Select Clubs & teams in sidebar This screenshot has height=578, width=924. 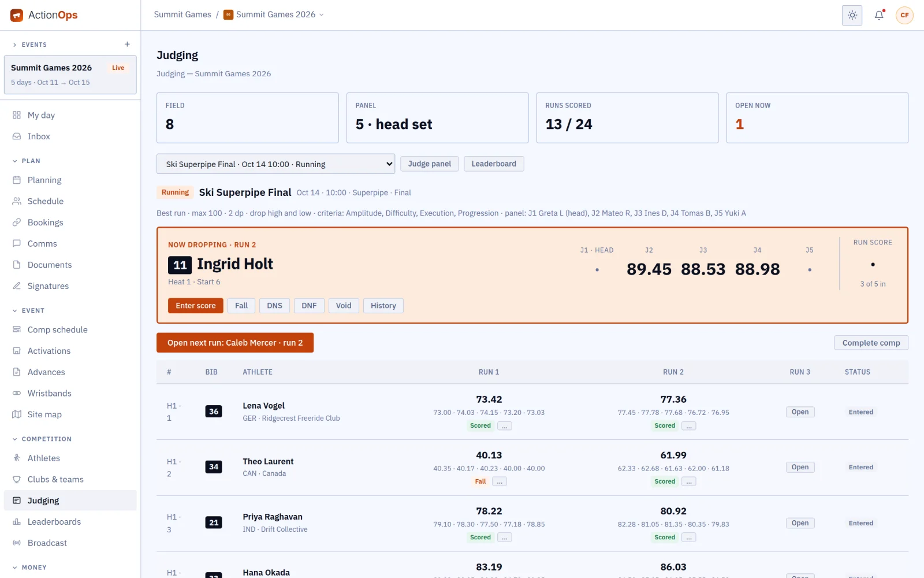pos(70,479)
